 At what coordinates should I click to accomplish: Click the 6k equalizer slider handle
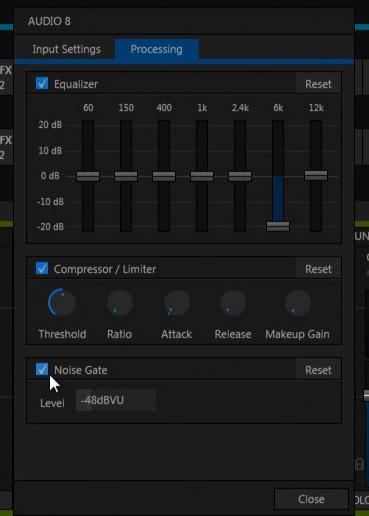[x=278, y=226]
